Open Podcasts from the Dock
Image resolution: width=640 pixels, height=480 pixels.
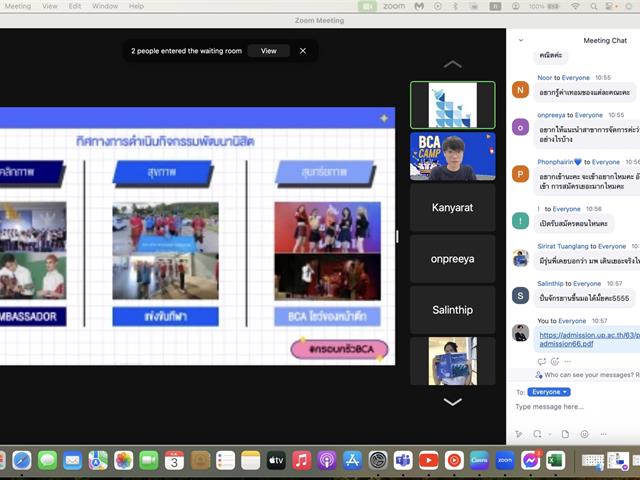327,461
